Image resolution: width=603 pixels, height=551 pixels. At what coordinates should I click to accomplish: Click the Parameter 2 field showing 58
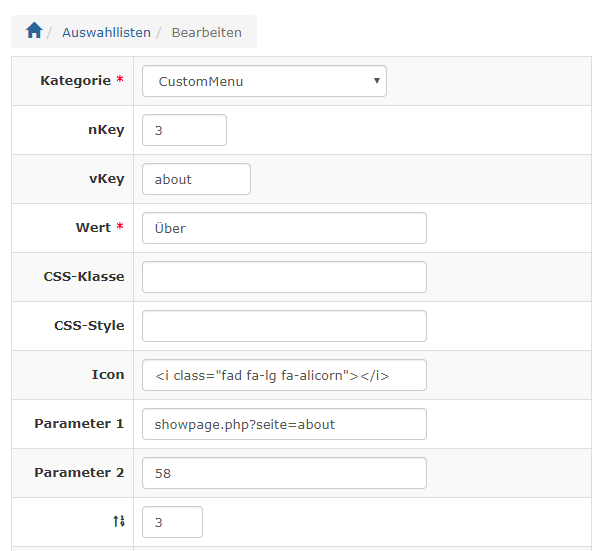tap(284, 473)
